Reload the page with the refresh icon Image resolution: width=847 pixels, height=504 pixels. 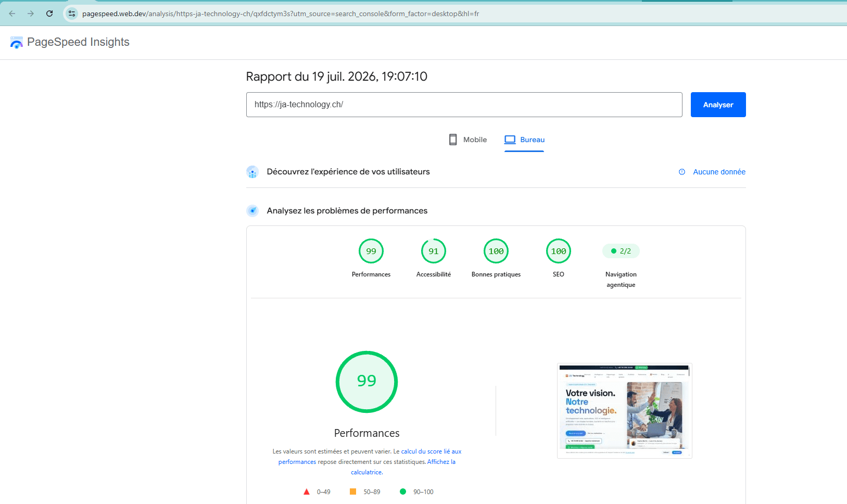[49, 14]
